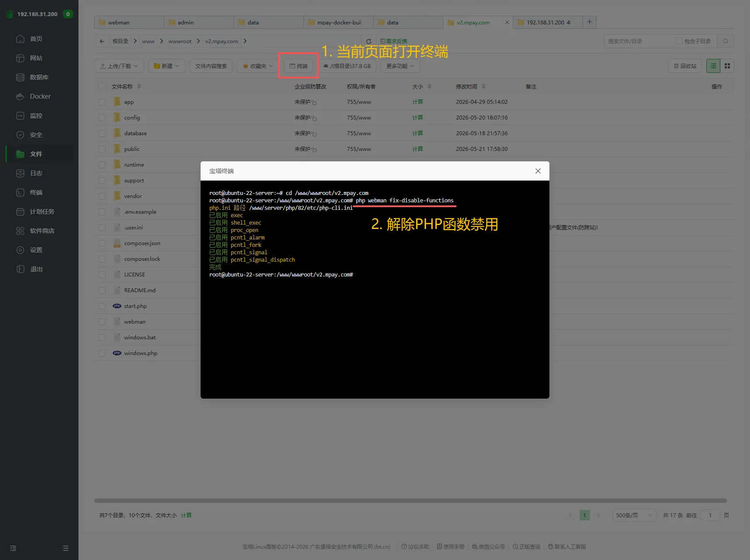Open the 上传/下载 upload/download dropdown
Screen dimensions: 750x560
(x=119, y=66)
